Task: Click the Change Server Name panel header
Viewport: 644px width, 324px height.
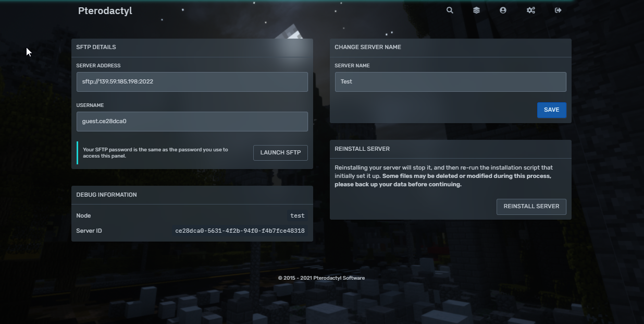Action: [x=367, y=47]
